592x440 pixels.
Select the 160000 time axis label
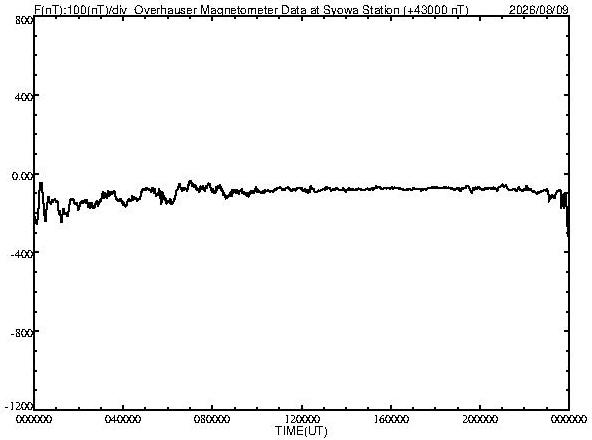pos(391,419)
